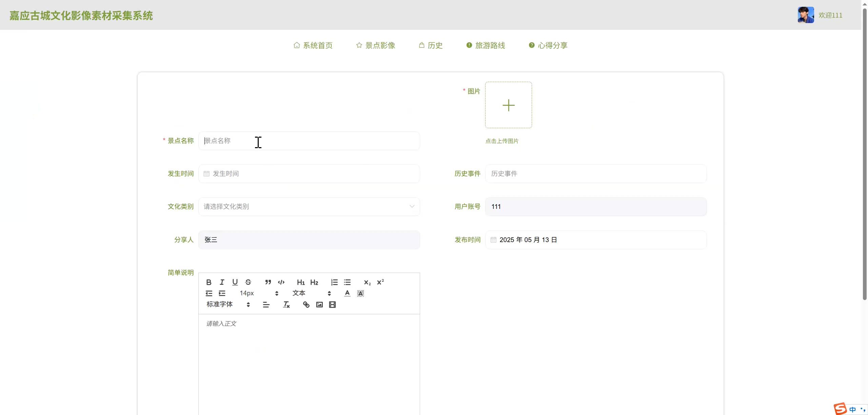Toggle strikethrough formatting

click(248, 282)
